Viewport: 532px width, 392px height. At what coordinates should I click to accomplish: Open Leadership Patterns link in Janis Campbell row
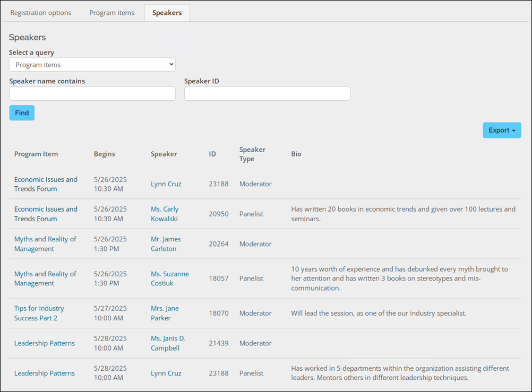(45, 343)
